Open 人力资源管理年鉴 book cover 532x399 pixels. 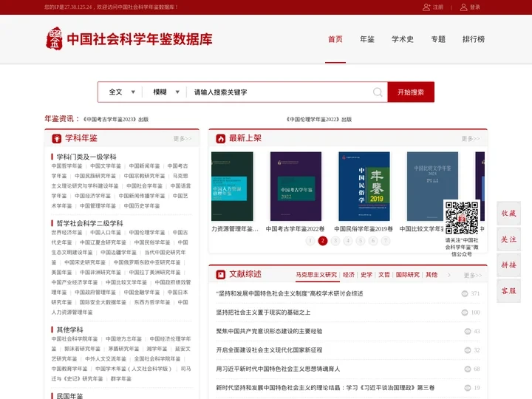tap(232, 186)
